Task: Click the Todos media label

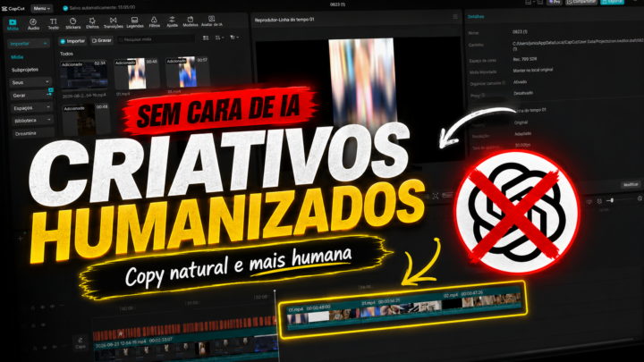Action: pyautogui.click(x=66, y=54)
